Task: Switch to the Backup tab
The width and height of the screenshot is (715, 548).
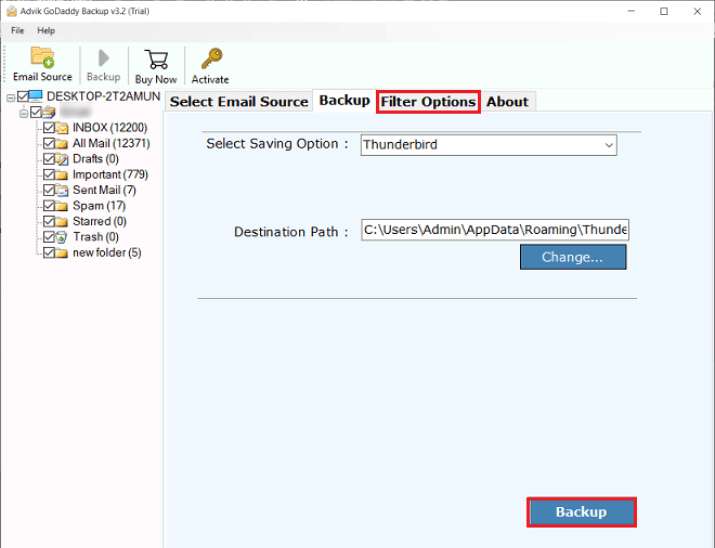Action: [344, 100]
